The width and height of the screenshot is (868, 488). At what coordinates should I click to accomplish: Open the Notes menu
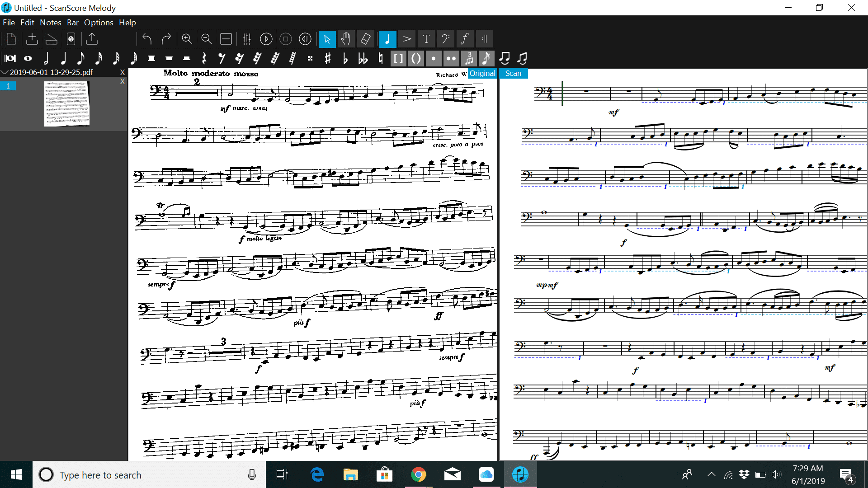pos(51,22)
